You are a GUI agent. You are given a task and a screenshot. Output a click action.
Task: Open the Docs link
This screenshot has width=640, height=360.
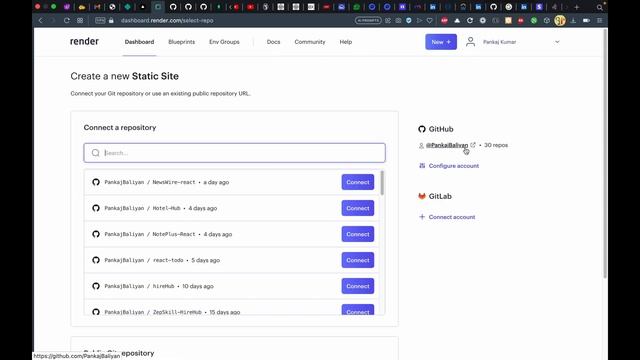coord(273,42)
